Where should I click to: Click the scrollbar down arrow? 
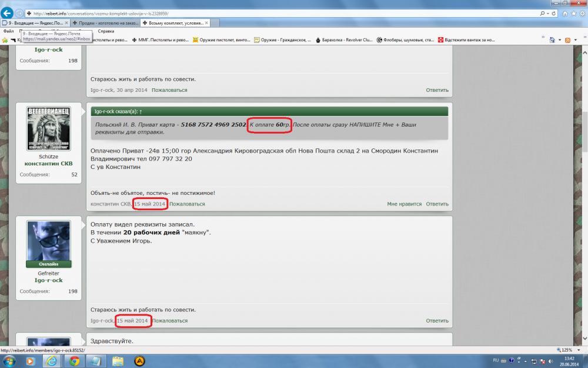coord(584,339)
